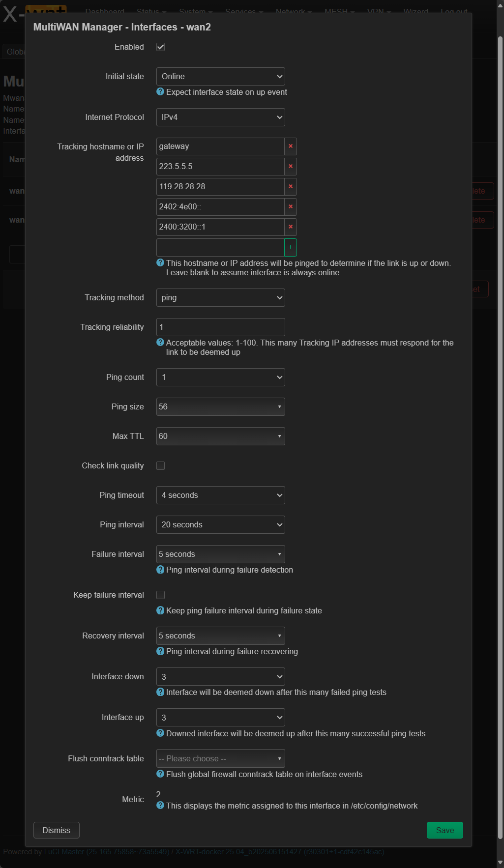Expand the Max TTL combo box
Viewport: 504px width, 868px height.
221,436
